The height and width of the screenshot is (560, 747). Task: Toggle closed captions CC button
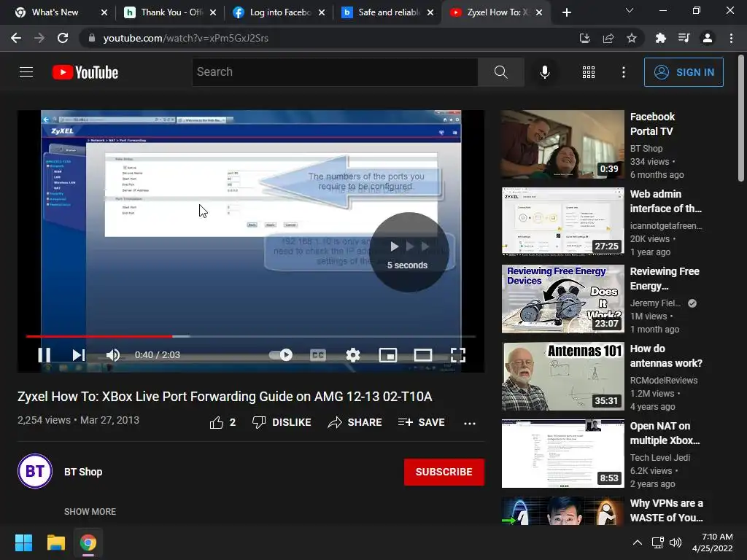click(x=318, y=355)
